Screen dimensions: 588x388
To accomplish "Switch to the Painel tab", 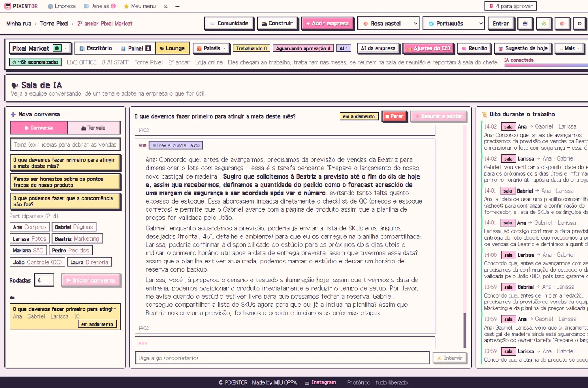I will tap(136, 48).
